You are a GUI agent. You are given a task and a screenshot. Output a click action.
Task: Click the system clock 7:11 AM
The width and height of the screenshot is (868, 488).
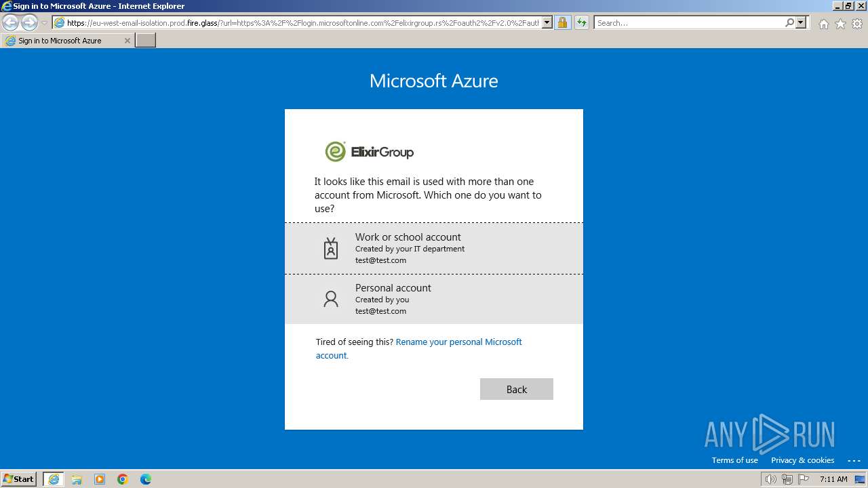point(833,479)
